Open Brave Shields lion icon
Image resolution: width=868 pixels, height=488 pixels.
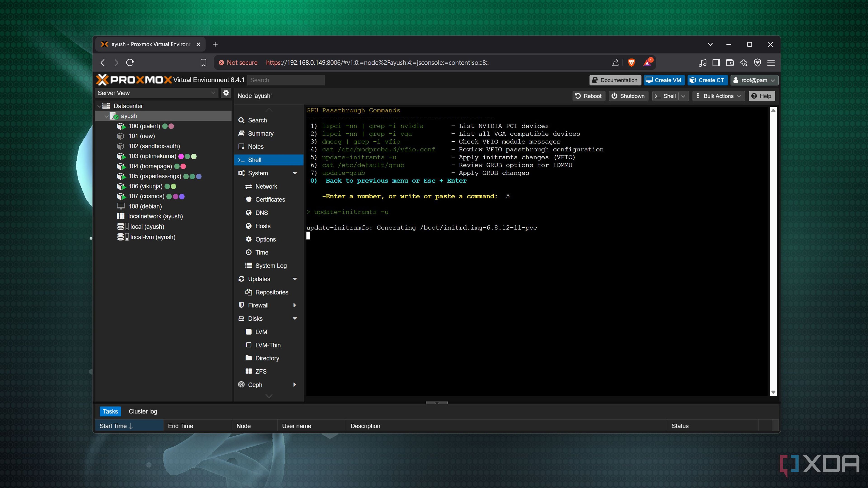click(x=631, y=63)
